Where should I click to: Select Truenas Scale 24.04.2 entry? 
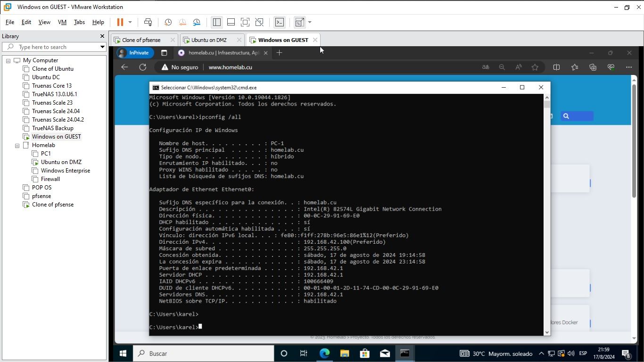(x=58, y=120)
